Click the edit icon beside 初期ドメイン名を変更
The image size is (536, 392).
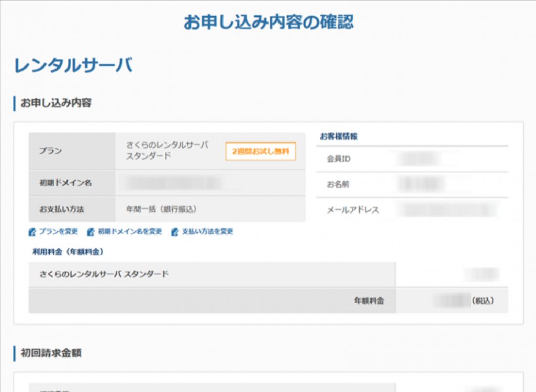[x=91, y=232]
